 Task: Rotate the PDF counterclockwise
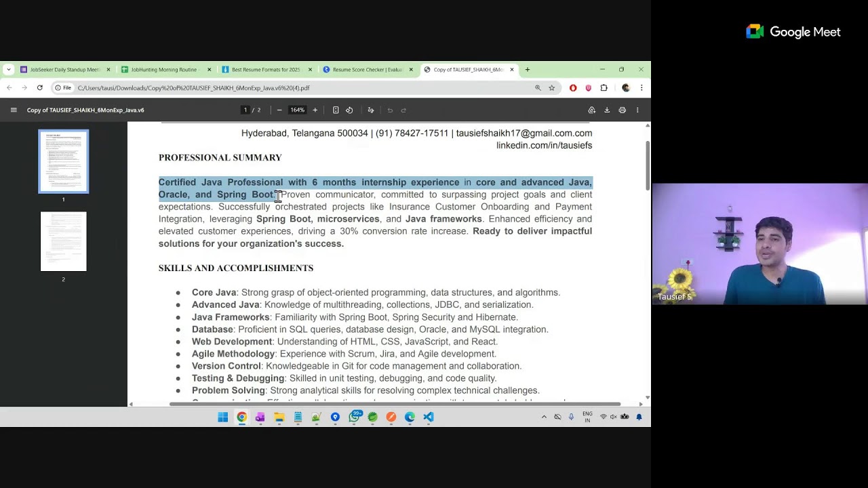coord(349,110)
